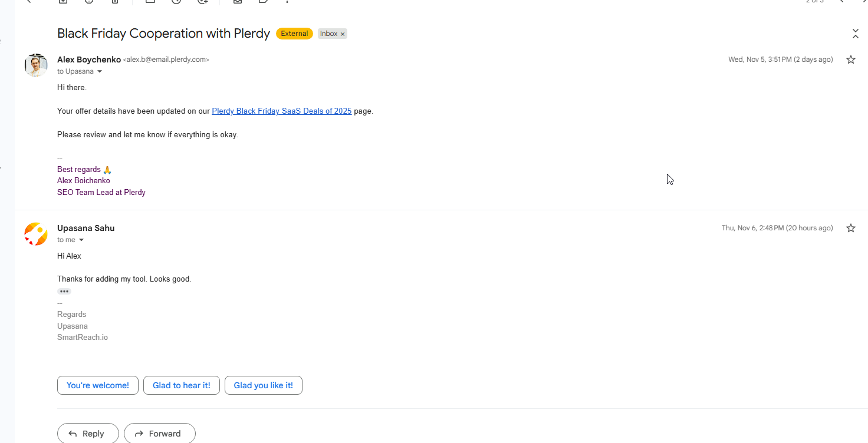Open Alex Boychenko's profile photo
Screen dimensions: 868x443
[x=36, y=65]
